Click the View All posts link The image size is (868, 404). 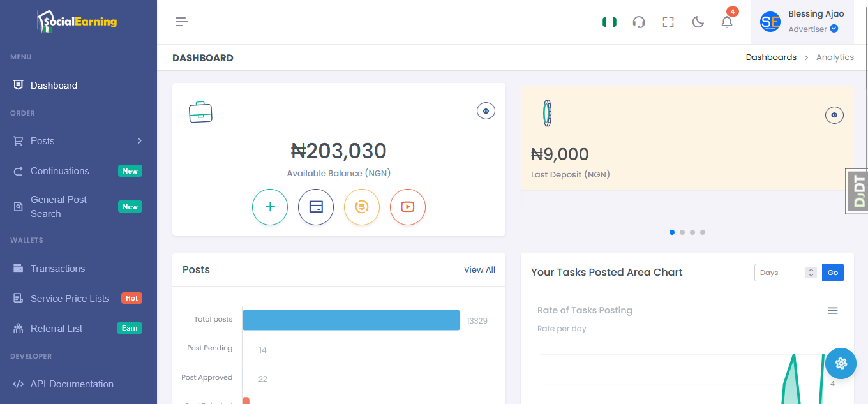click(479, 270)
